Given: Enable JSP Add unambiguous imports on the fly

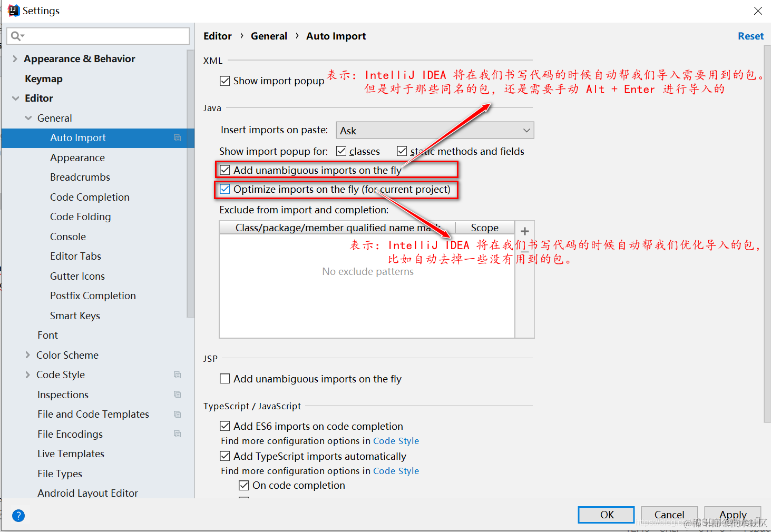Looking at the screenshot, I should [225, 379].
